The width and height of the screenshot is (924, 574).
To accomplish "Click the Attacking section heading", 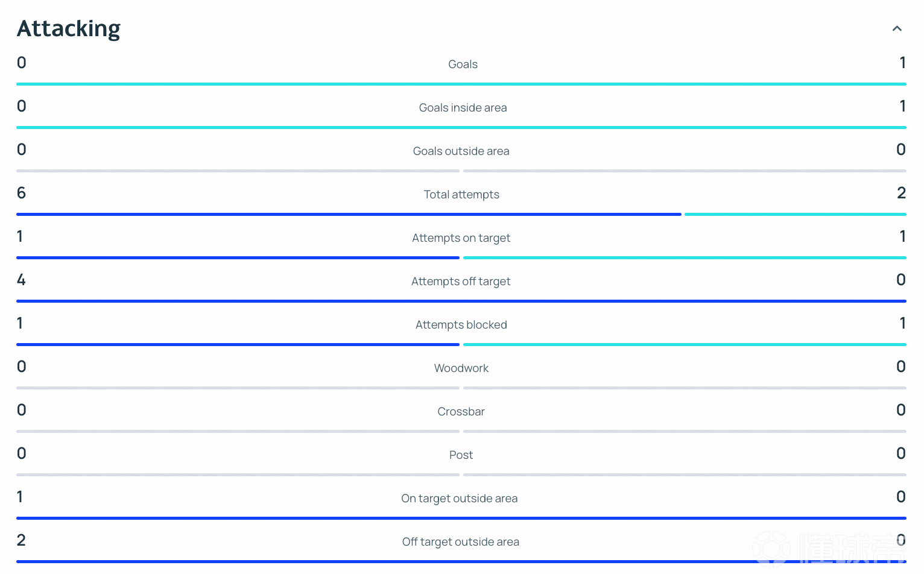I will [69, 28].
